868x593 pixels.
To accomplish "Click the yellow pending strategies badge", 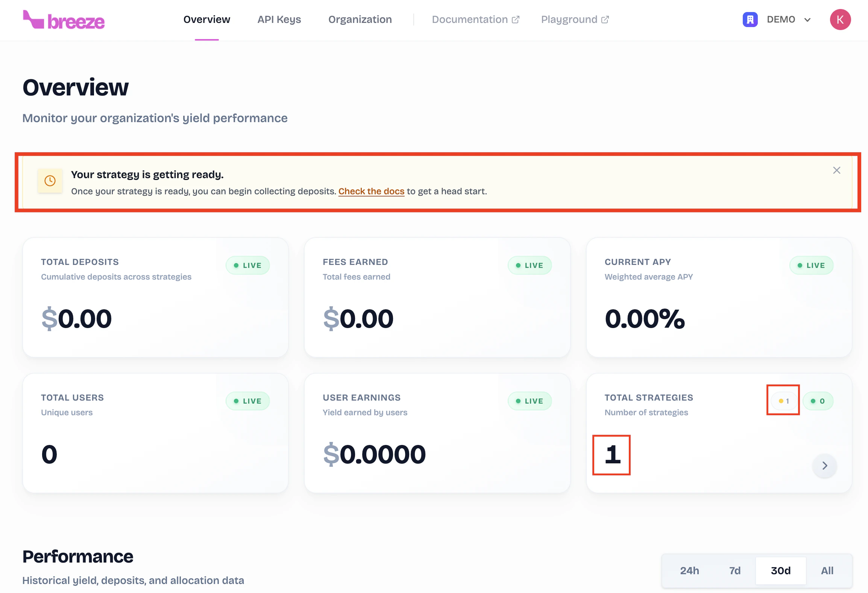I will pyautogui.click(x=783, y=401).
